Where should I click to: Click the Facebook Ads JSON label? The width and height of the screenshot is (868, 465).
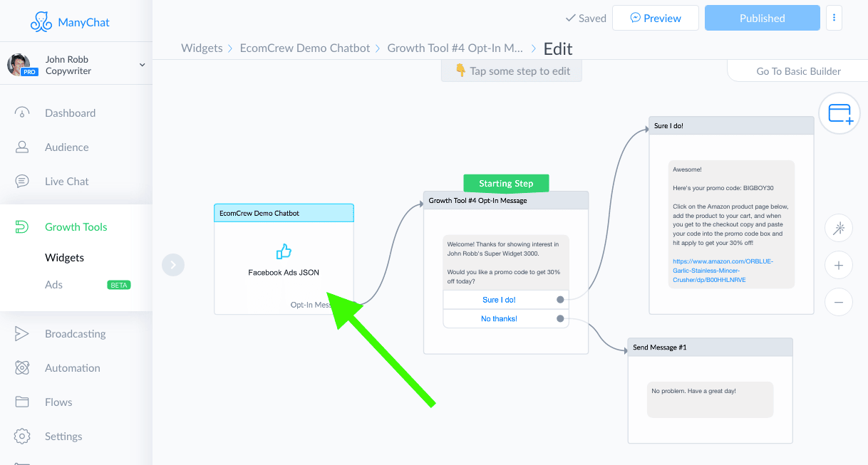(x=284, y=273)
